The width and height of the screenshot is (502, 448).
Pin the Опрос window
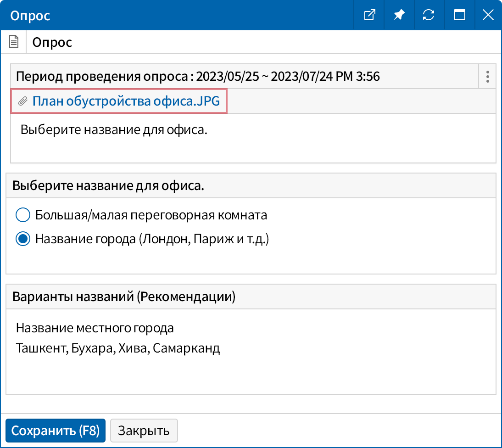(399, 15)
